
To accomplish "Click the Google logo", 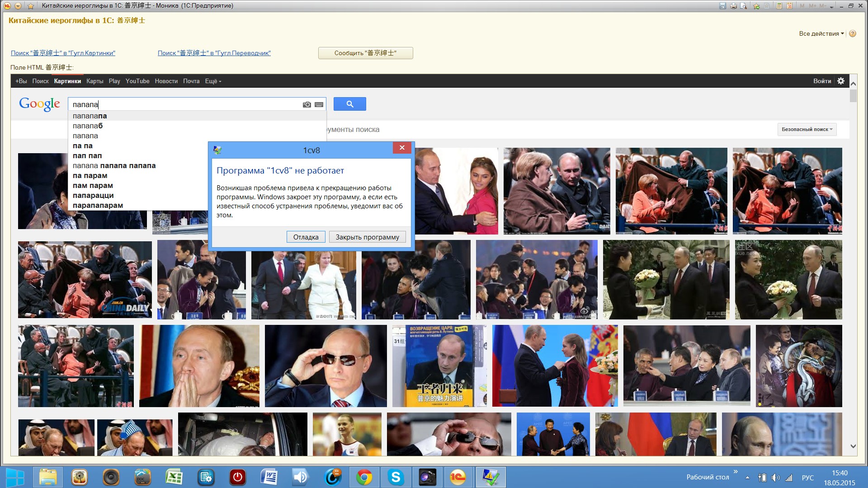I will pos(39,104).
